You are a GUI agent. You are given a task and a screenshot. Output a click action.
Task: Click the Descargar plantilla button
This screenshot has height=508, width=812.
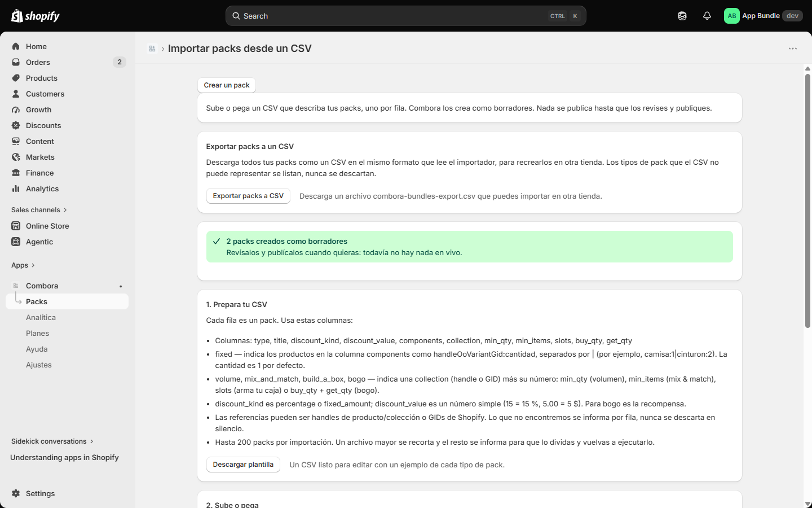click(243, 465)
